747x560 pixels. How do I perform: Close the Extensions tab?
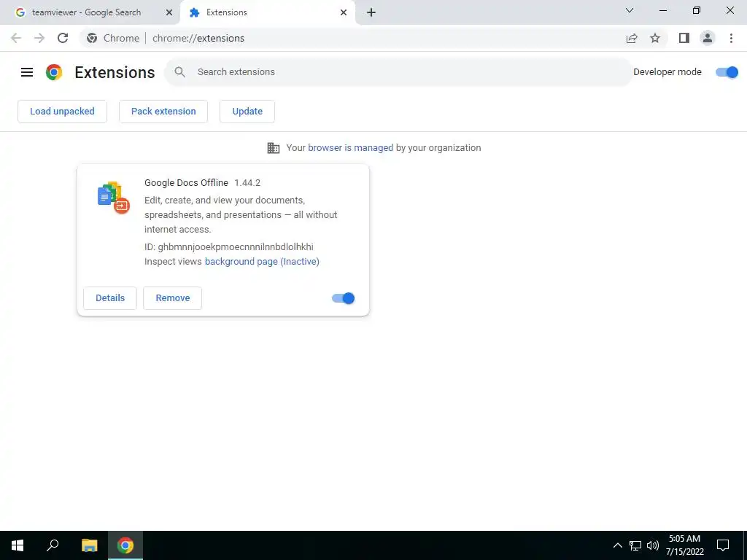tap(344, 12)
